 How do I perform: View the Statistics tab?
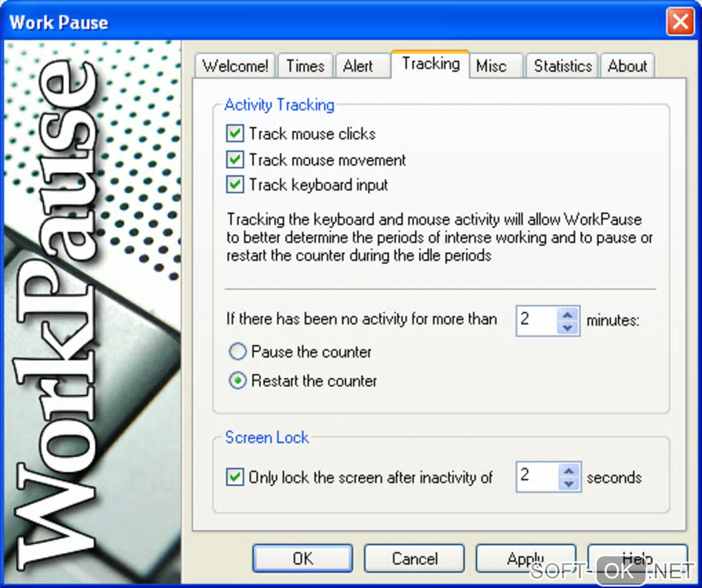[x=562, y=66]
